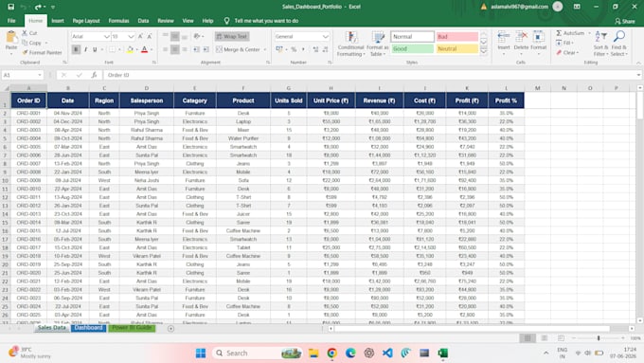Click the Cut scissors icon

(x=25, y=33)
